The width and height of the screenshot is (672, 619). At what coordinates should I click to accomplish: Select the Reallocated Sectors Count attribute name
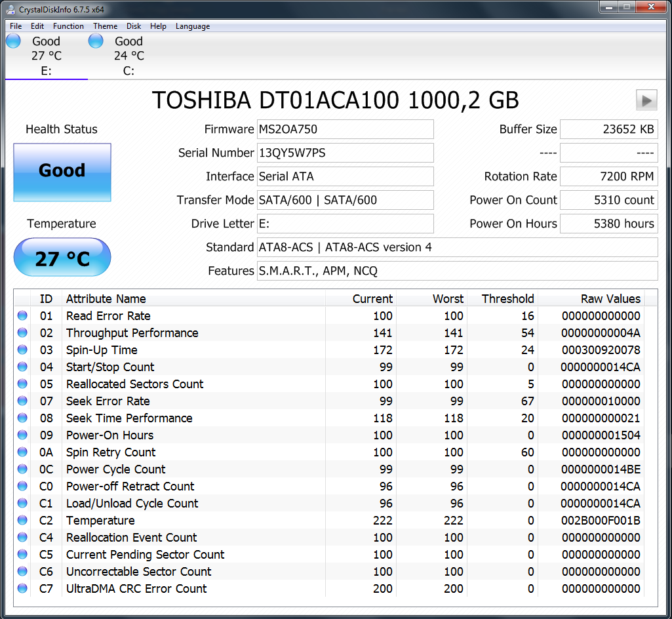tap(134, 384)
